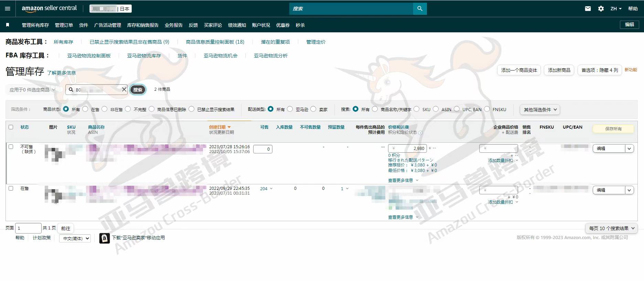Open 应用于0 件选定商品 dropdown

coord(32,90)
